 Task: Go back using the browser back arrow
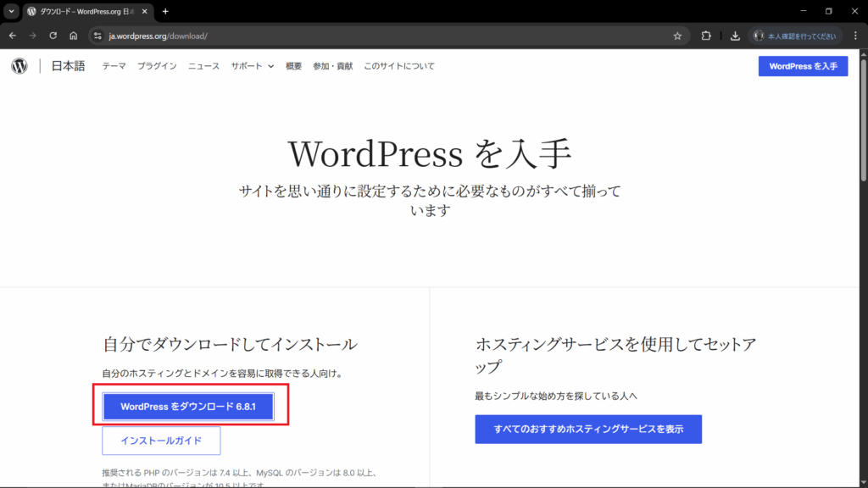12,36
